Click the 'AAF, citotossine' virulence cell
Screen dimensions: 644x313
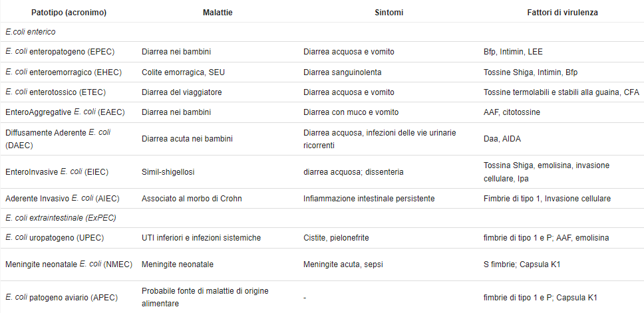(x=512, y=112)
